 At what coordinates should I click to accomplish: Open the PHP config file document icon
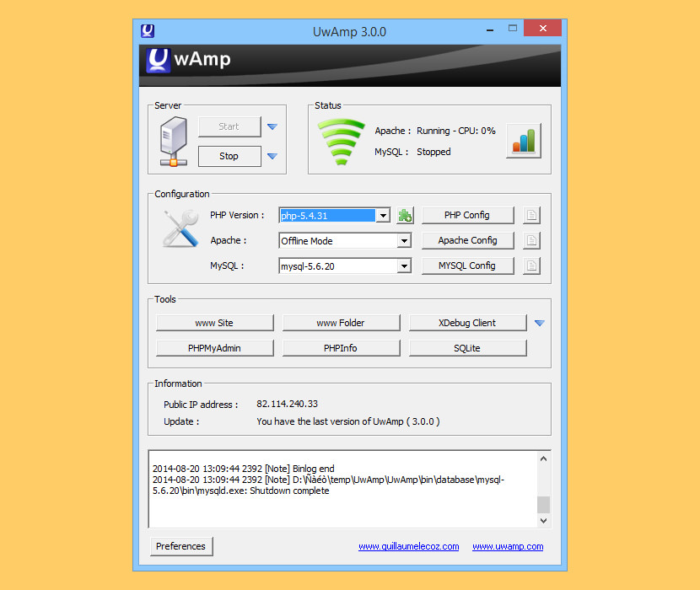[531, 215]
